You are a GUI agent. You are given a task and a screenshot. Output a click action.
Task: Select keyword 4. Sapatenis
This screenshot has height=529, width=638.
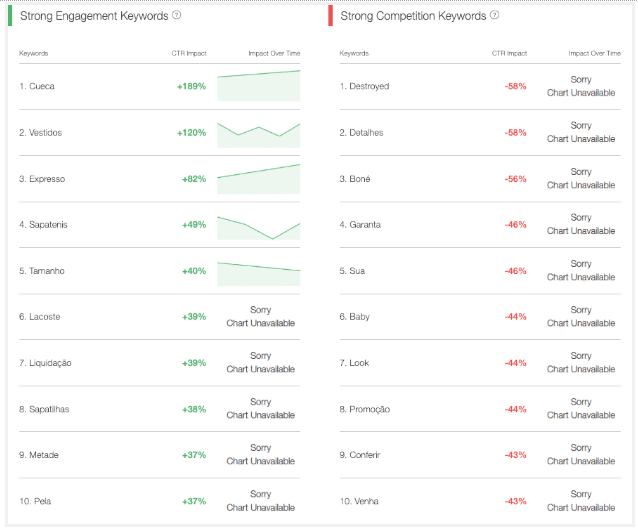point(43,225)
